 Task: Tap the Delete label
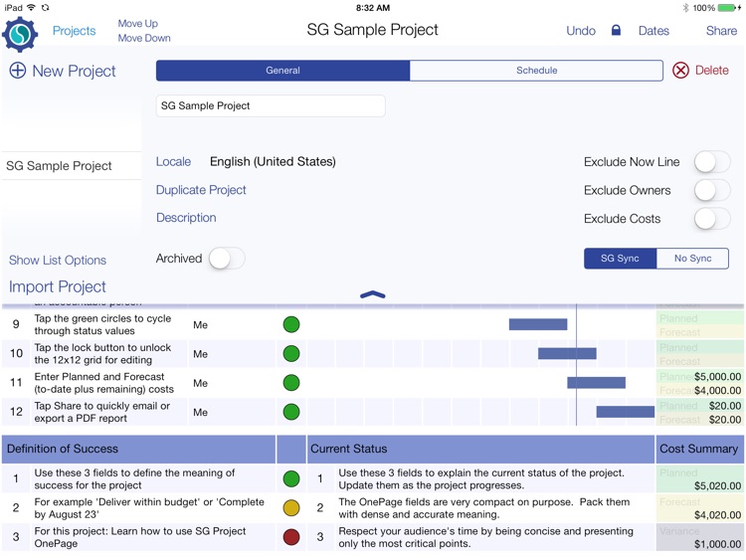[x=712, y=71]
